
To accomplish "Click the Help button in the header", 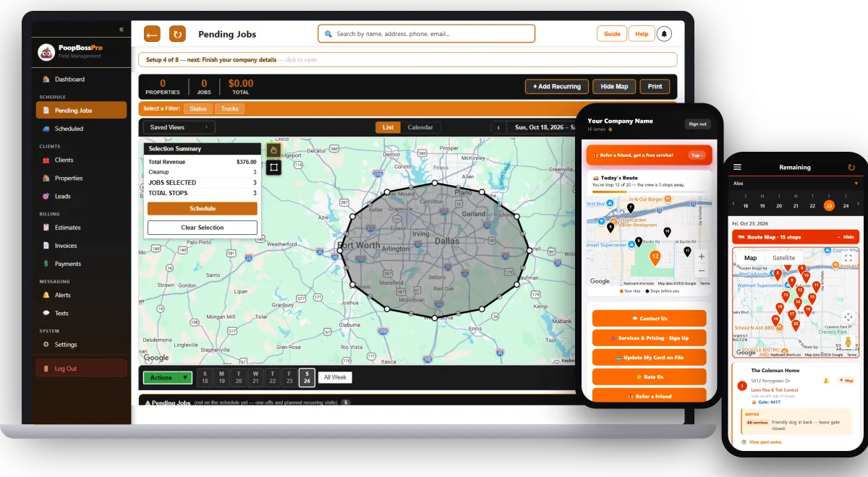I will click(x=642, y=34).
